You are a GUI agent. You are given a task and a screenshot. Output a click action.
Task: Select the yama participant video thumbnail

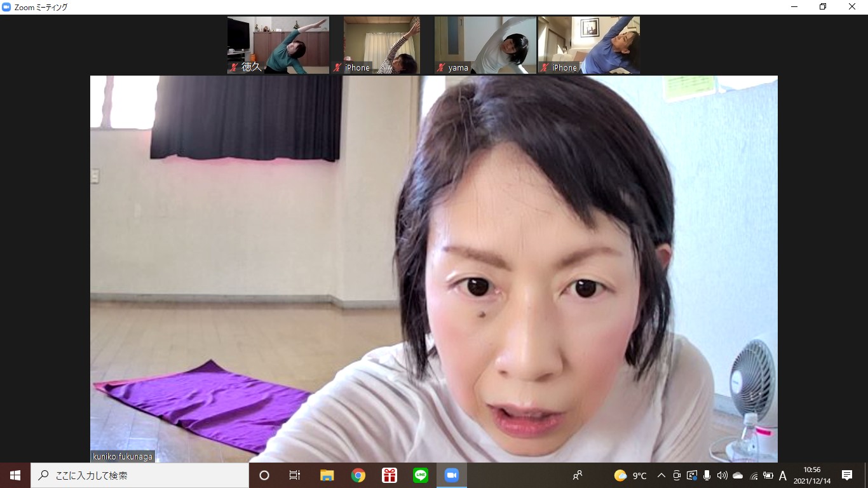(x=485, y=45)
